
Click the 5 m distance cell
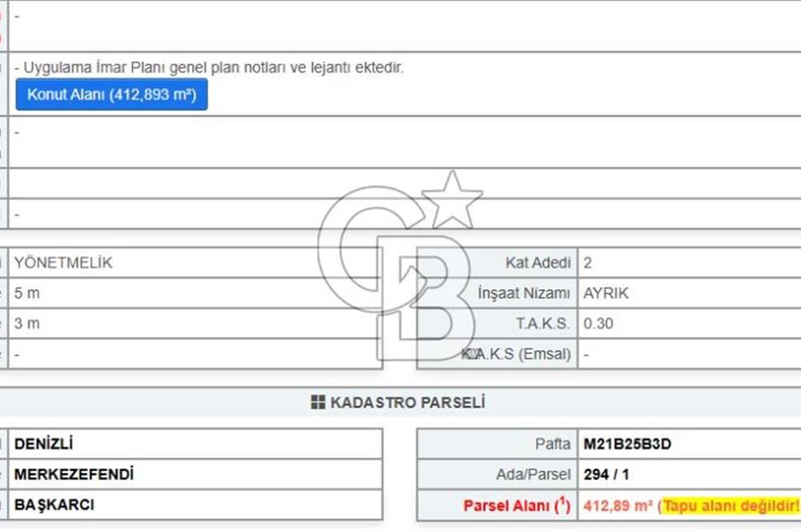[x=26, y=293]
